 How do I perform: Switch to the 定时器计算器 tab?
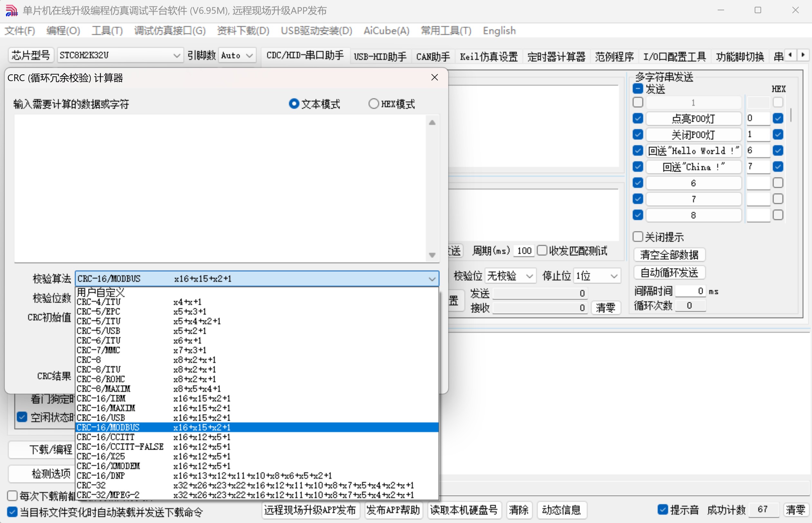pos(556,56)
